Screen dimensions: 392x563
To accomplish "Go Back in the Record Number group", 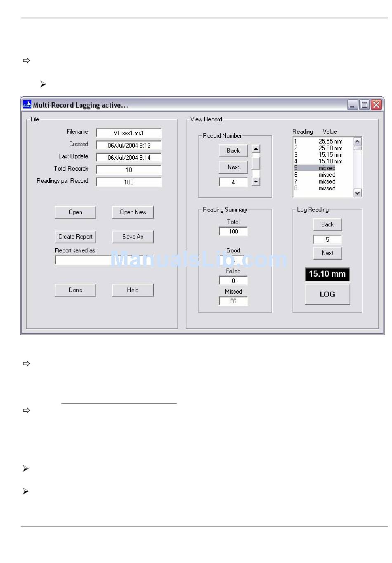I will [x=233, y=151].
